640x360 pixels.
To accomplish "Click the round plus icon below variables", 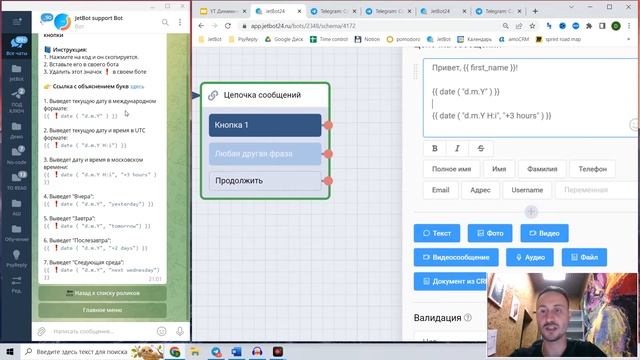I will click(x=531, y=211).
